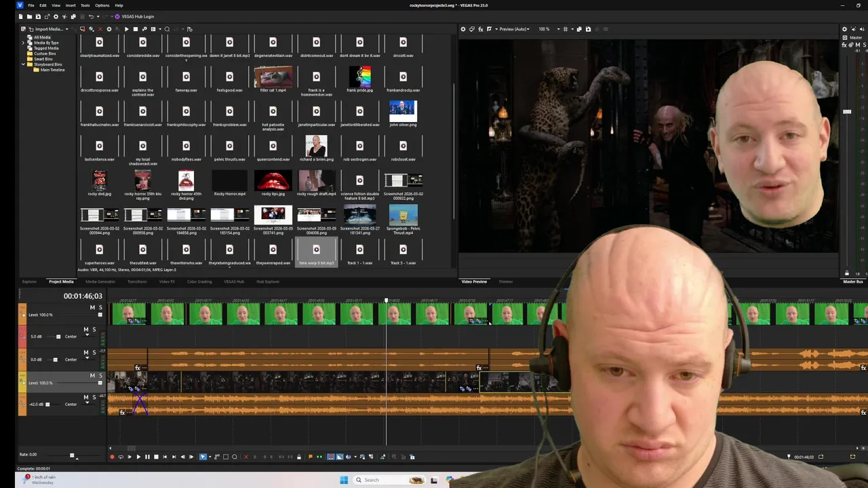
Task: Open the Options menu
Action: 102,5
